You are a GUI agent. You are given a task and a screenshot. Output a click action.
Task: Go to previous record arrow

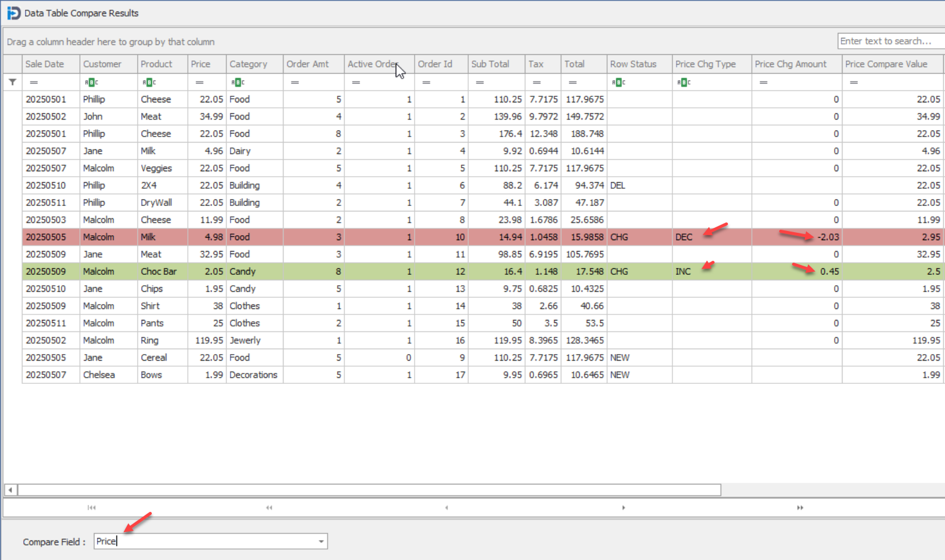coord(446,508)
